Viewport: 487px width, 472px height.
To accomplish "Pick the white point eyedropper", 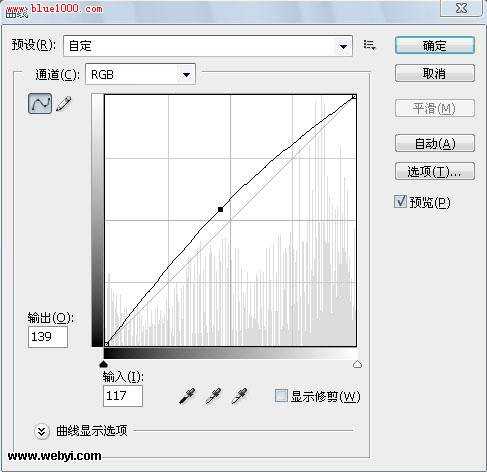I will tap(240, 396).
